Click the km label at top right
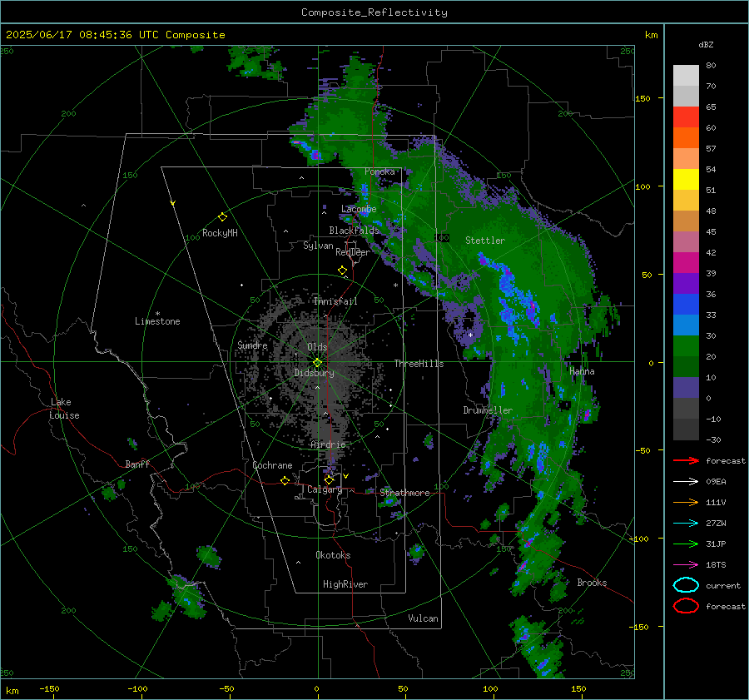 [x=651, y=35]
